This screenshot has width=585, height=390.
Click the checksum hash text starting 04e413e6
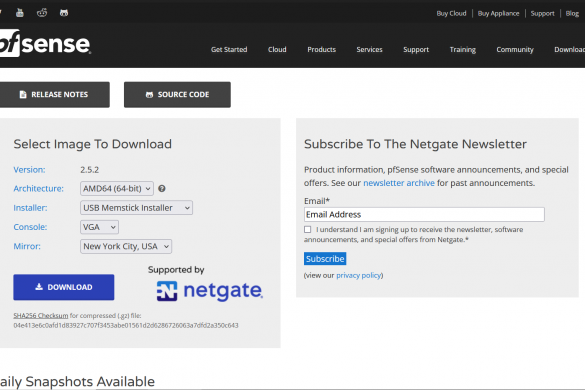tap(126, 325)
